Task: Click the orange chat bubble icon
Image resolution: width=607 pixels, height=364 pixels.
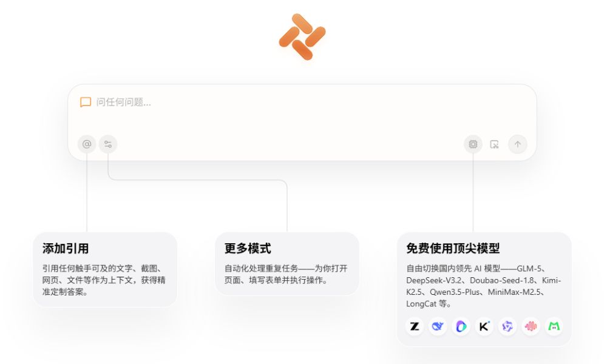Action: click(86, 103)
